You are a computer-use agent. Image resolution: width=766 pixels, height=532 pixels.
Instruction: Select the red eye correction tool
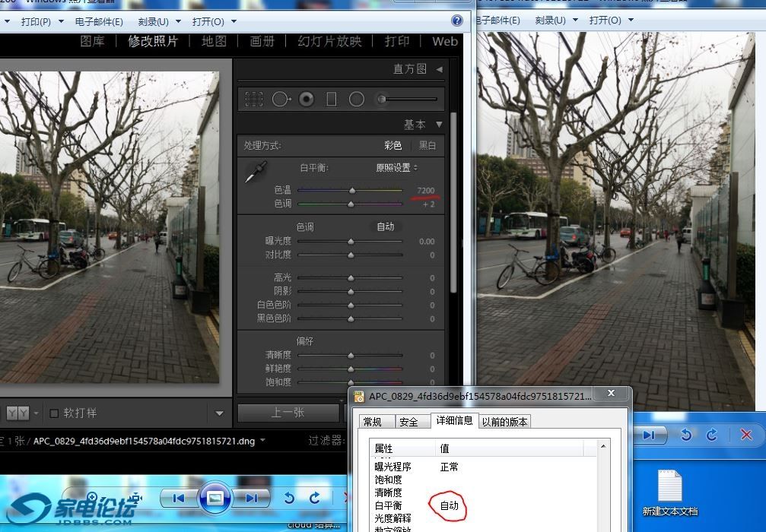(x=307, y=99)
